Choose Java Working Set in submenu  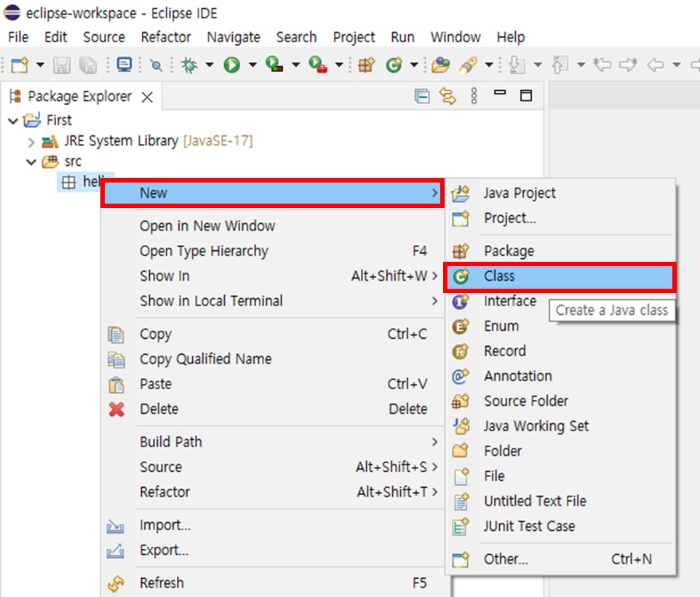click(560, 426)
